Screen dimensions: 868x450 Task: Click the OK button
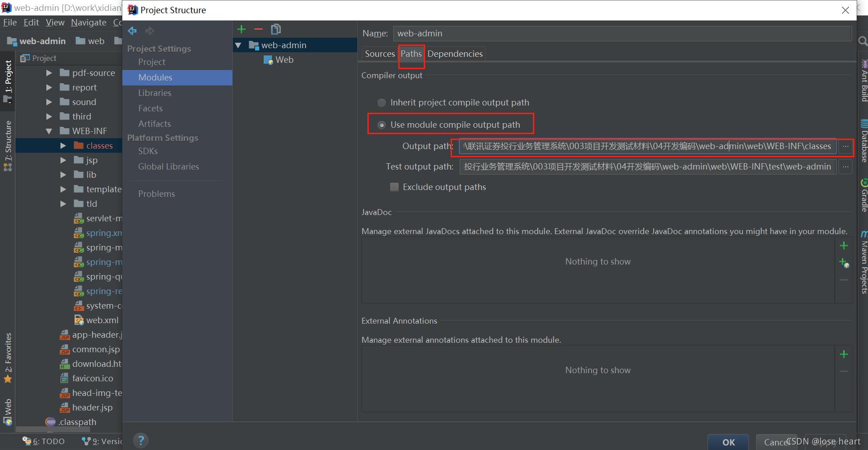(728, 442)
